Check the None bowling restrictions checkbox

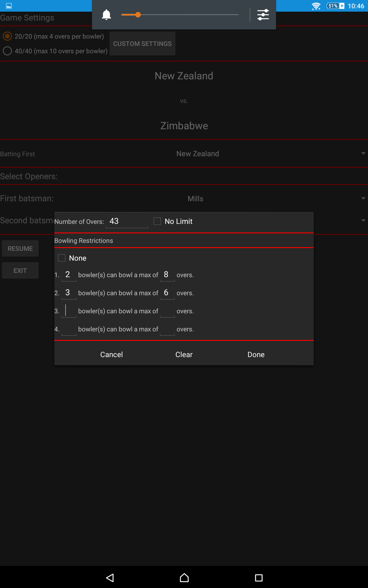coord(62,258)
